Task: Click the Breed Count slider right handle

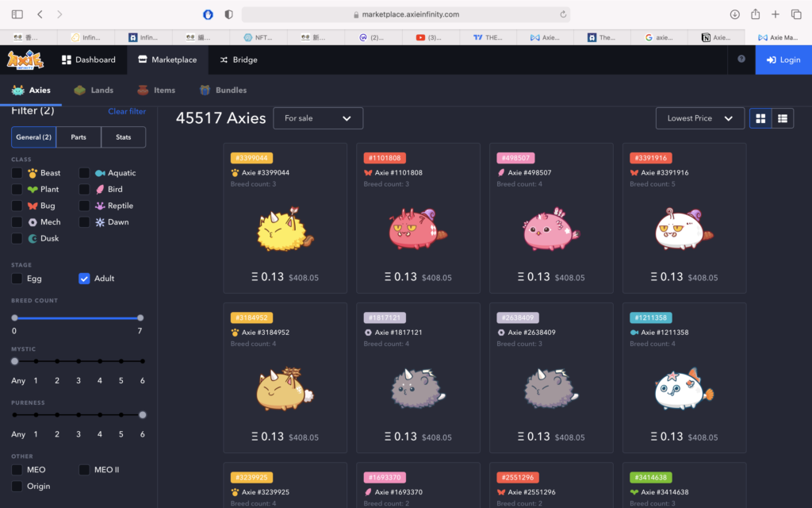Action: click(140, 317)
